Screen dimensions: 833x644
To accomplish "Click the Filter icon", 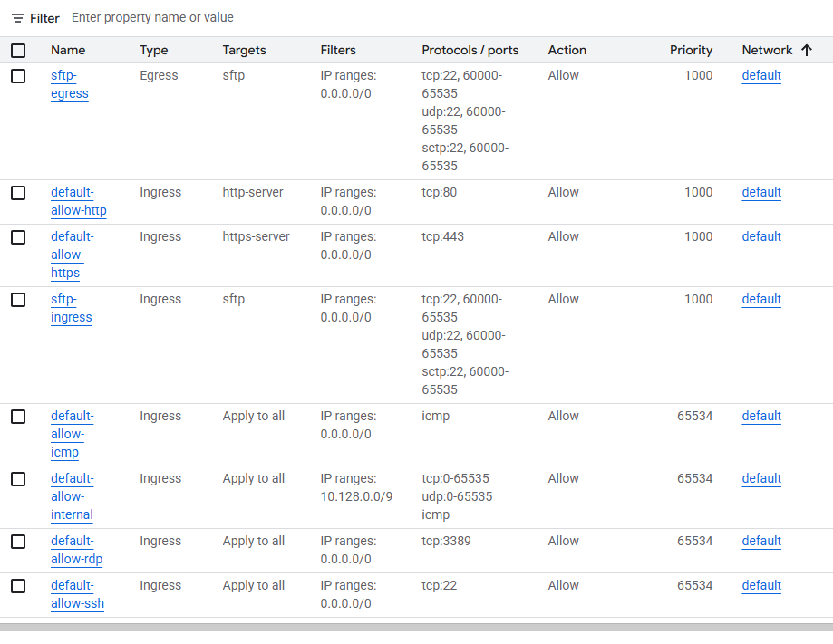I will (x=17, y=18).
